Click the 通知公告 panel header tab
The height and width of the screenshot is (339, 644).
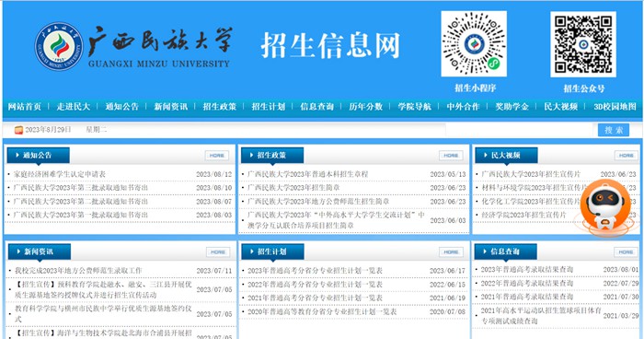tap(38, 156)
